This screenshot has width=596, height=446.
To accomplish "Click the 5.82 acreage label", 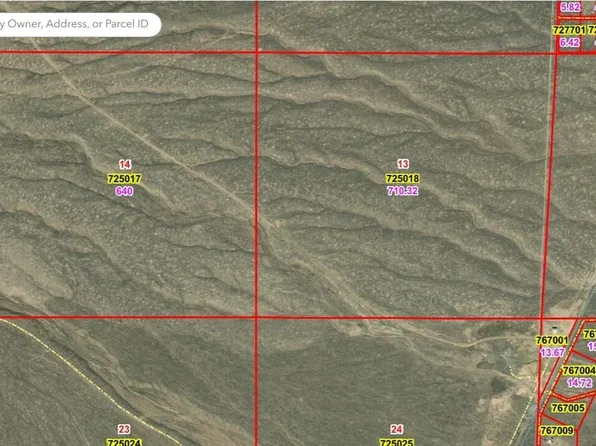I will pos(571,7).
